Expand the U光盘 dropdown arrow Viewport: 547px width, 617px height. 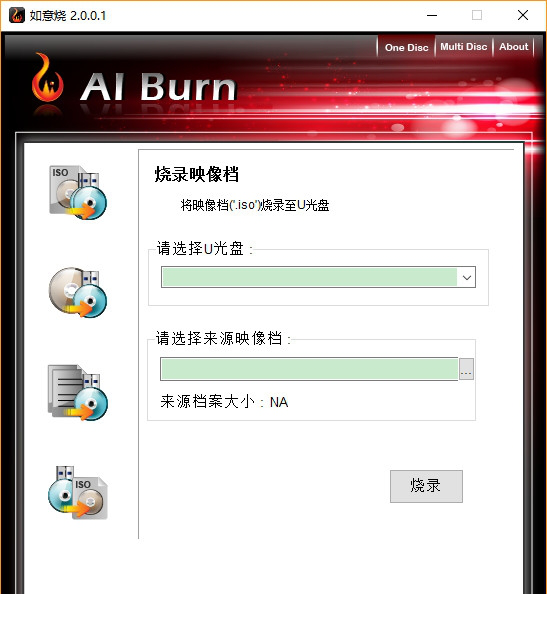467,277
